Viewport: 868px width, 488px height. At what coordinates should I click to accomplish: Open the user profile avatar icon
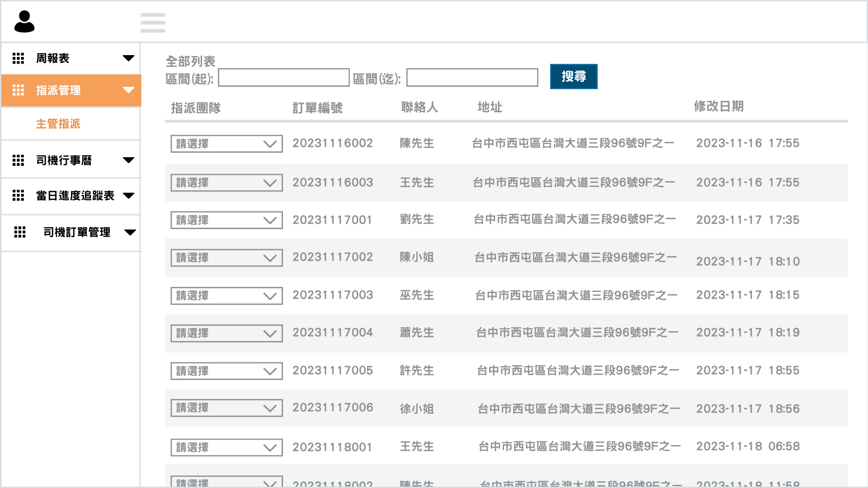24,22
